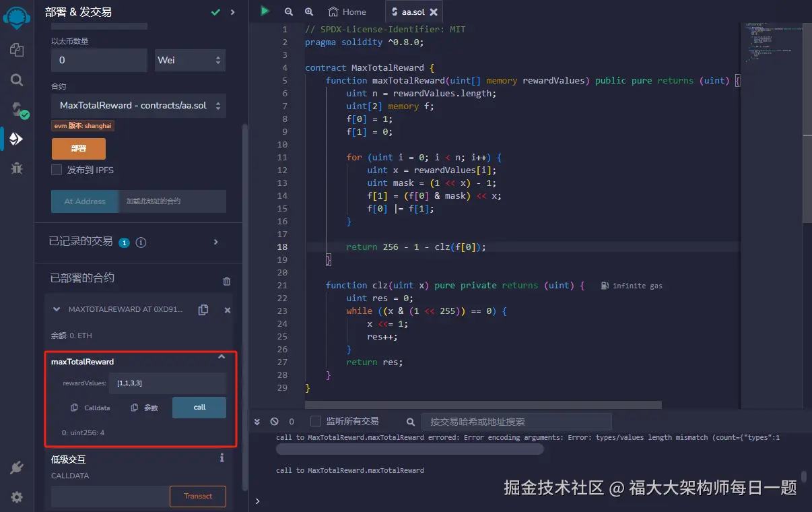
Task: Toggle 发布到 IPFS checkbox
Action: (57, 170)
